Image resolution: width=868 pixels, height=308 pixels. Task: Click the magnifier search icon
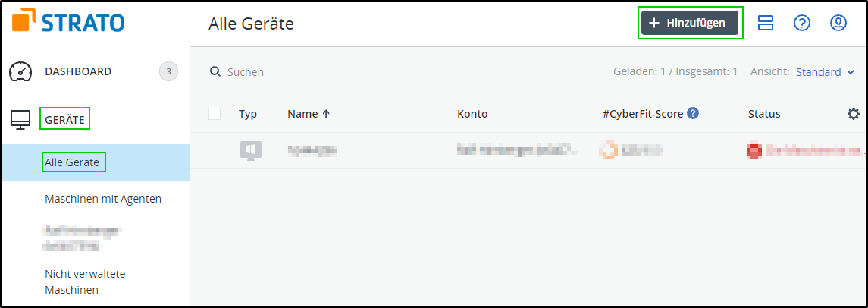[215, 71]
